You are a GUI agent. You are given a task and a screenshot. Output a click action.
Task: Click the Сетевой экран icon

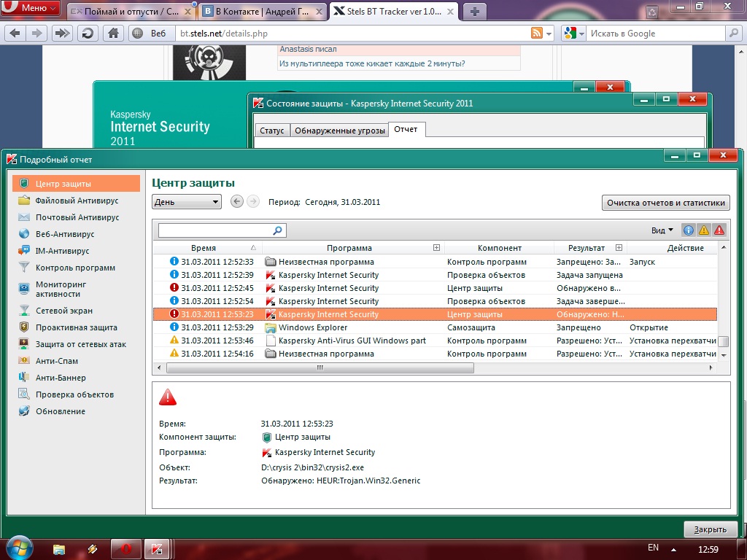[x=24, y=311]
